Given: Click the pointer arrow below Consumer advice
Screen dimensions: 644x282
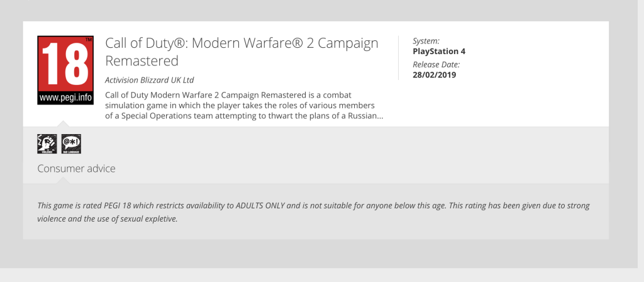Looking at the screenshot, I should (62, 180).
